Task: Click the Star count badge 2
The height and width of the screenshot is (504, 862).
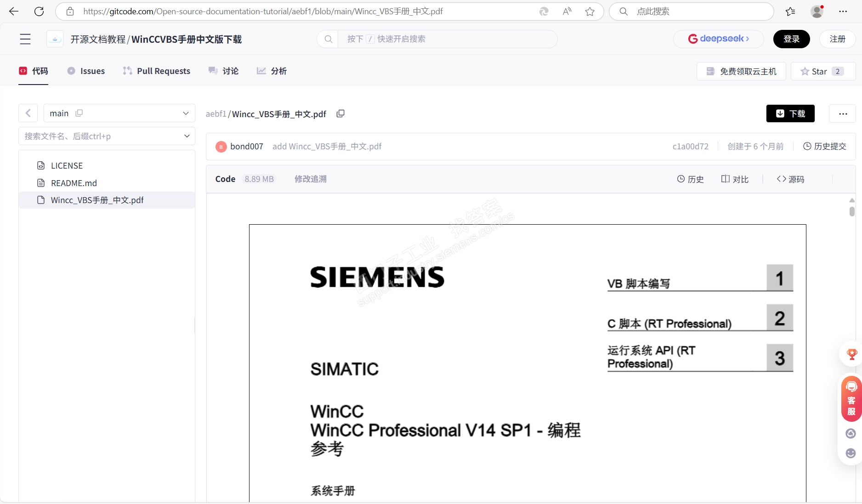Action: pos(838,71)
